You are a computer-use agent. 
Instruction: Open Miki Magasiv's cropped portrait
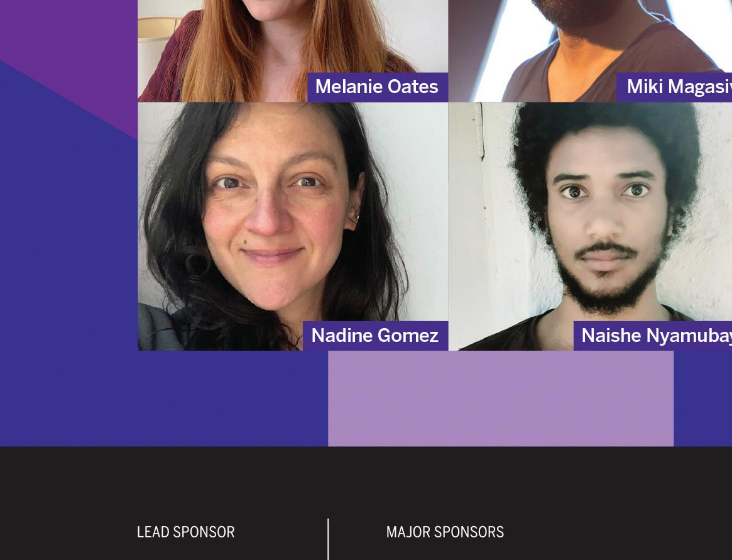[x=591, y=50]
